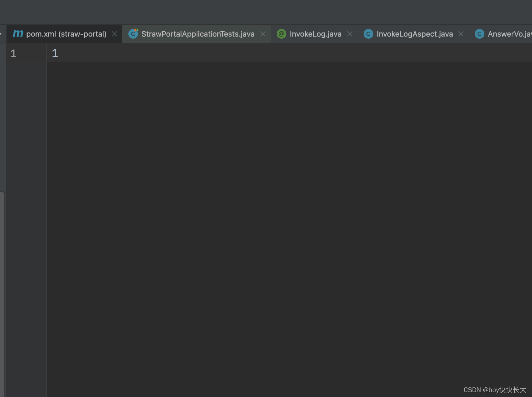Click the test class icon on StrawPortalApplicationTests tab
The image size is (532, 397).
tap(133, 33)
